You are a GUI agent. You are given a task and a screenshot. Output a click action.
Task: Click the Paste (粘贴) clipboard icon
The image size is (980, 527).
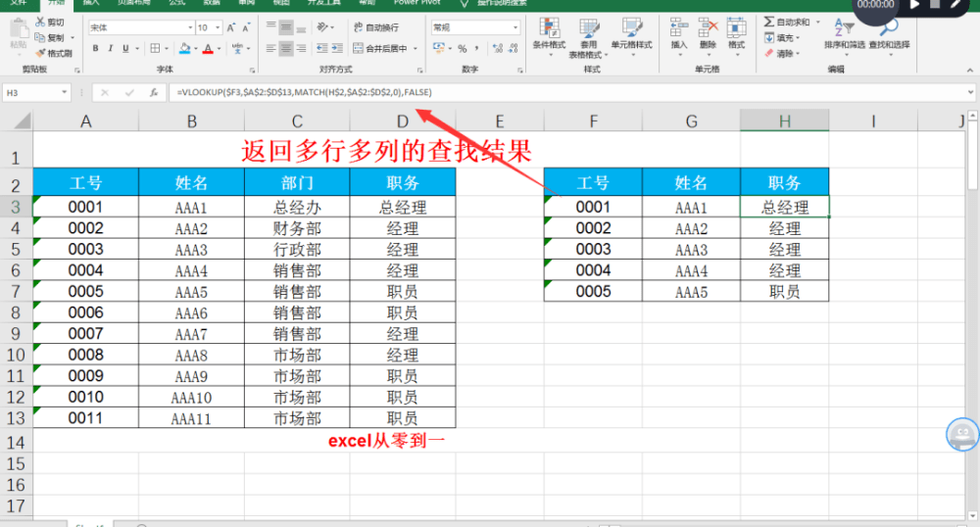tap(19, 29)
